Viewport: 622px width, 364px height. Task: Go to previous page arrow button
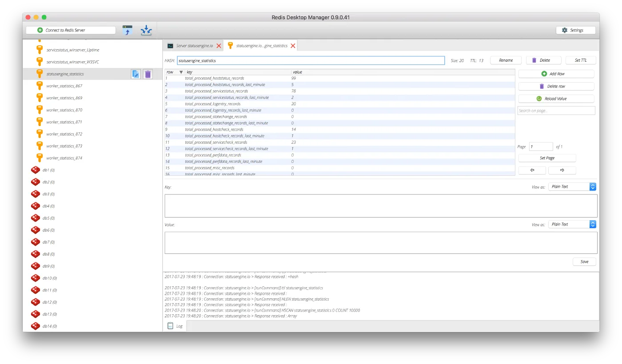click(532, 170)
